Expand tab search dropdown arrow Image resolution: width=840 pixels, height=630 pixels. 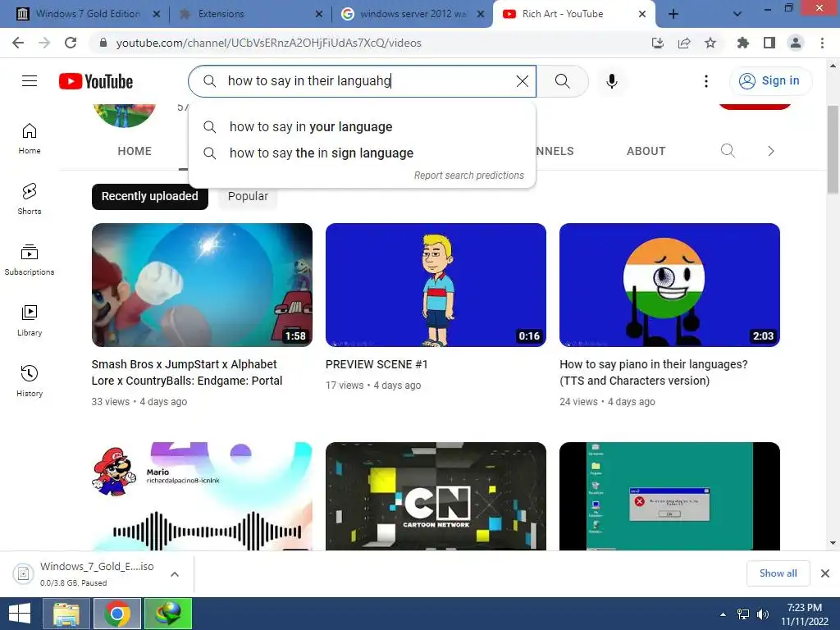(737, 14)
